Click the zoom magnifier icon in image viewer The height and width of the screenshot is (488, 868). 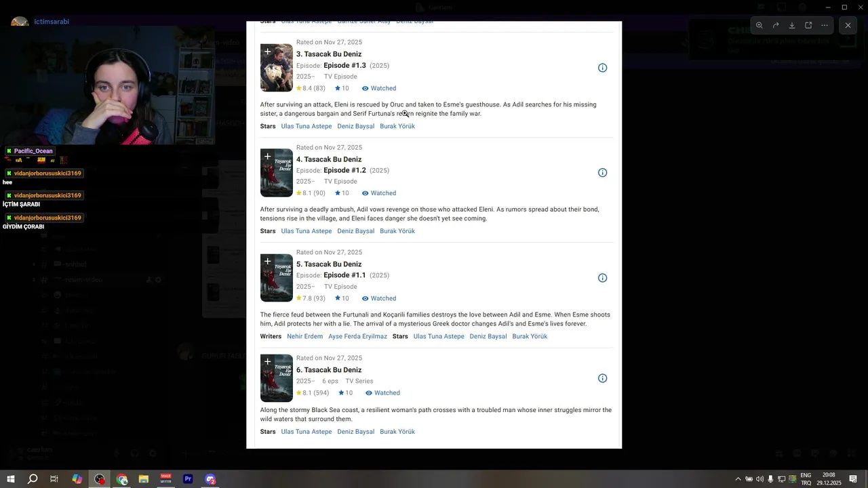click(759, 25)
